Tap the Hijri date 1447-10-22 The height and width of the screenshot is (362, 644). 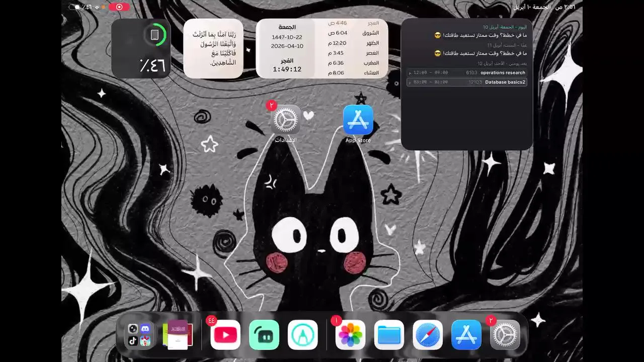click(x=287, y=37)
